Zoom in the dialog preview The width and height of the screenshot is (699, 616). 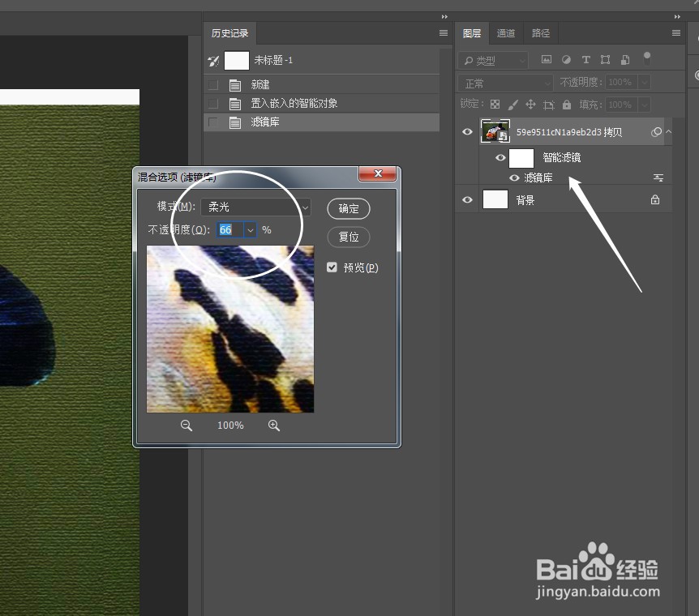pos(274,426)
